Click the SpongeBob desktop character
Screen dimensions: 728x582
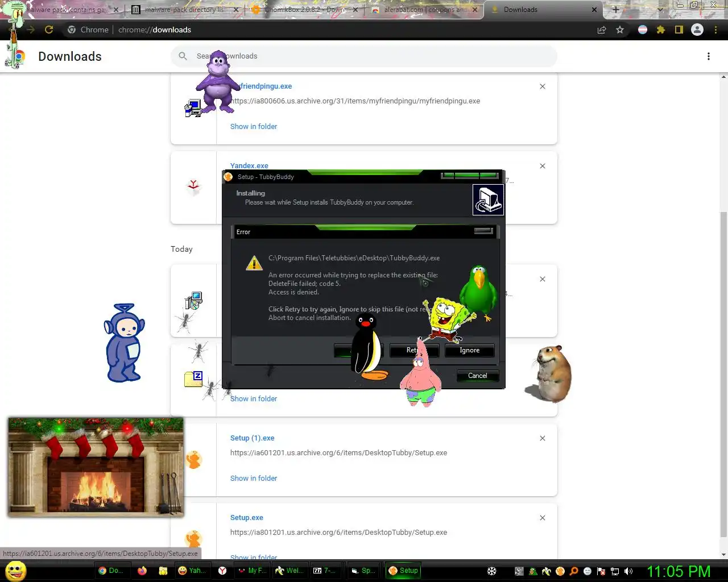pyautogui.click(x=448, y=319)
